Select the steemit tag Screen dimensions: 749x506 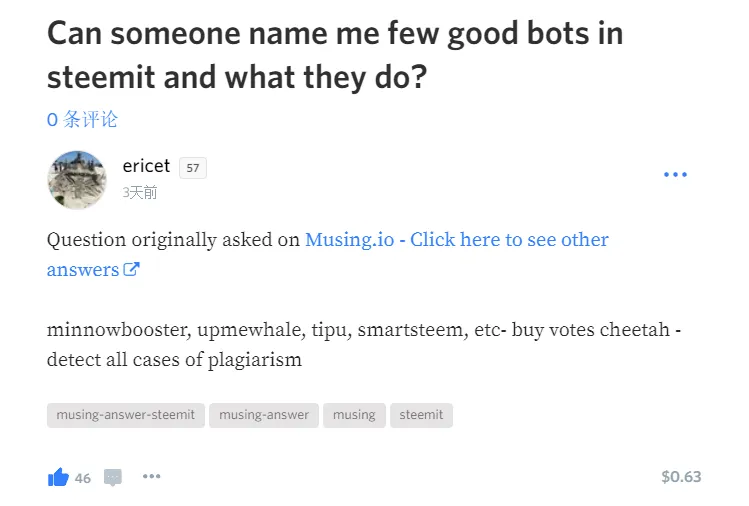(421, 415)
